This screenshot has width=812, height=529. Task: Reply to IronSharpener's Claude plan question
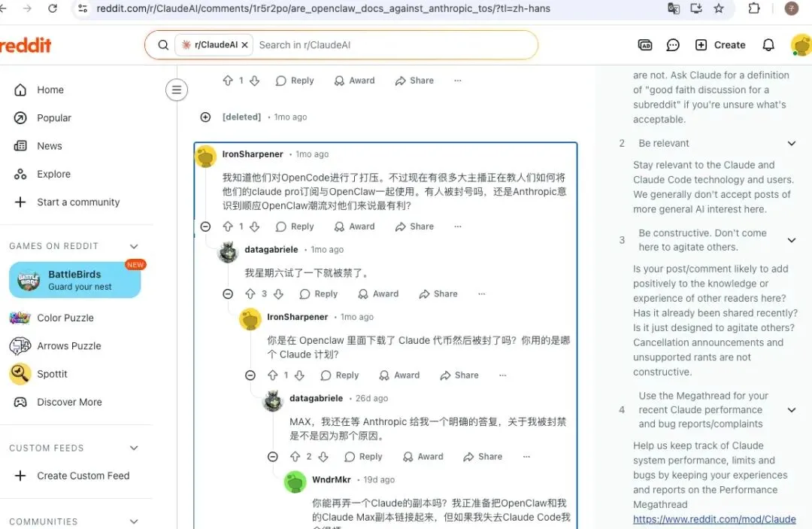[340, 375]
